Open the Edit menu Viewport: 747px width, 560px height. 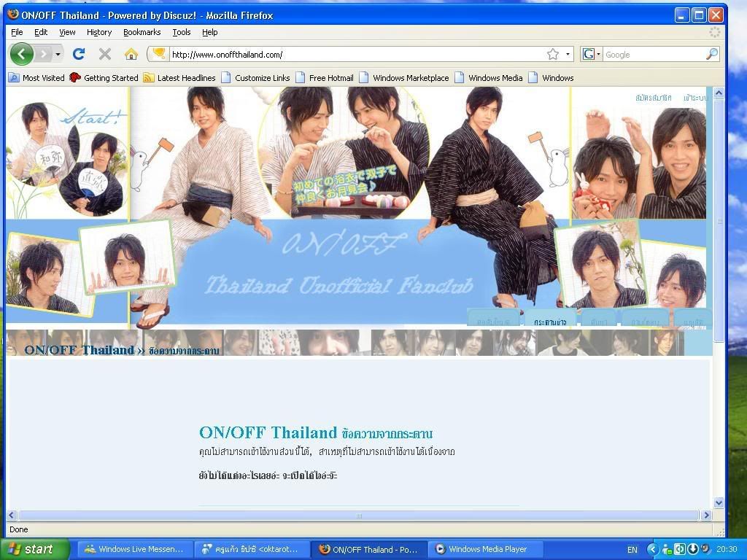[41, 32]
